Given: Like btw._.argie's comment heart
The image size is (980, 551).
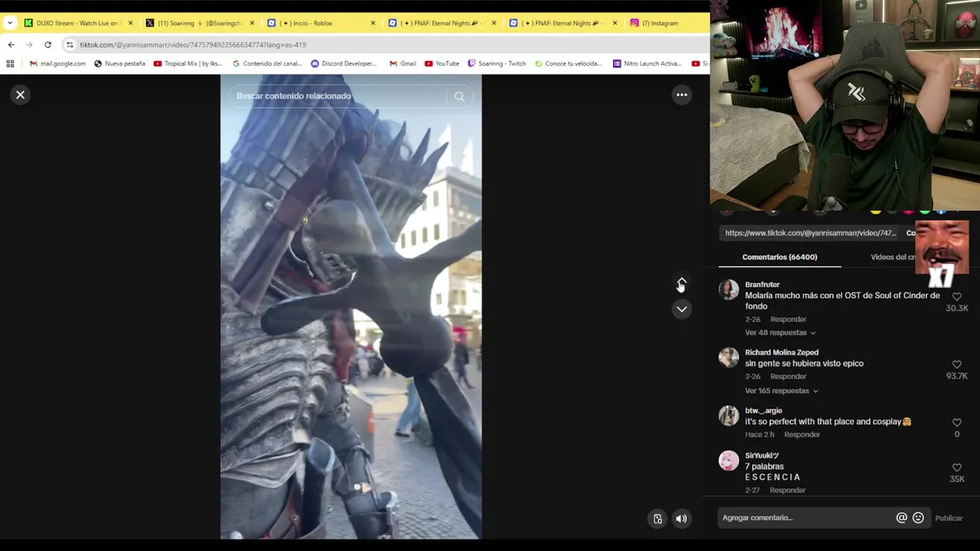Looking at the screenshot, I should 956,423.
